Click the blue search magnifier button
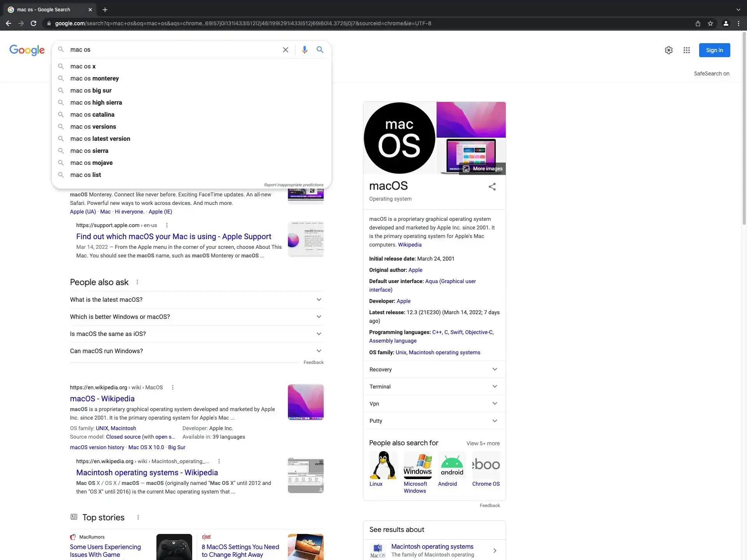Screen dimensions: 747x560 tap(320, 50)
